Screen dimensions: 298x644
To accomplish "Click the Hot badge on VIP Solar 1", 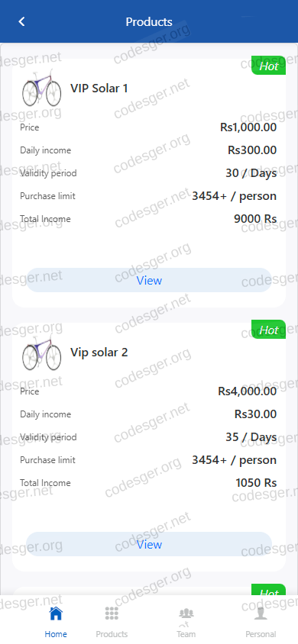I will [268, 66].
